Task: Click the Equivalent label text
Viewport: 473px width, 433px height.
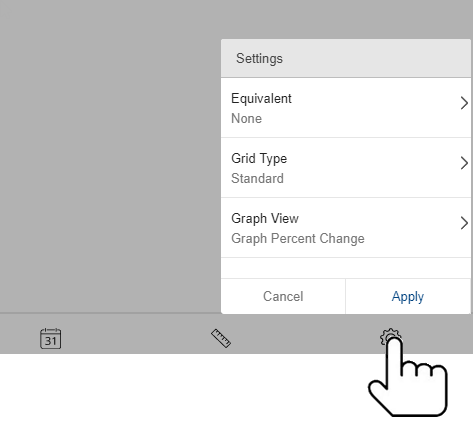Action: [261, 99]
